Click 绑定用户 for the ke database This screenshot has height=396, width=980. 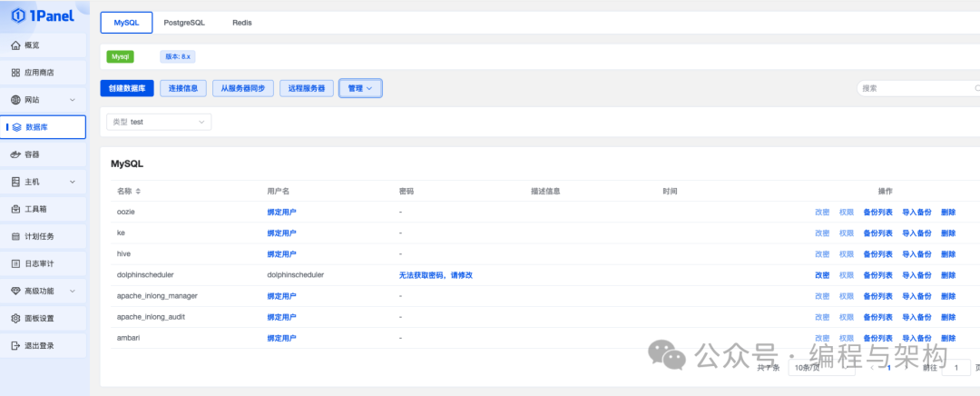pos(281,233)
